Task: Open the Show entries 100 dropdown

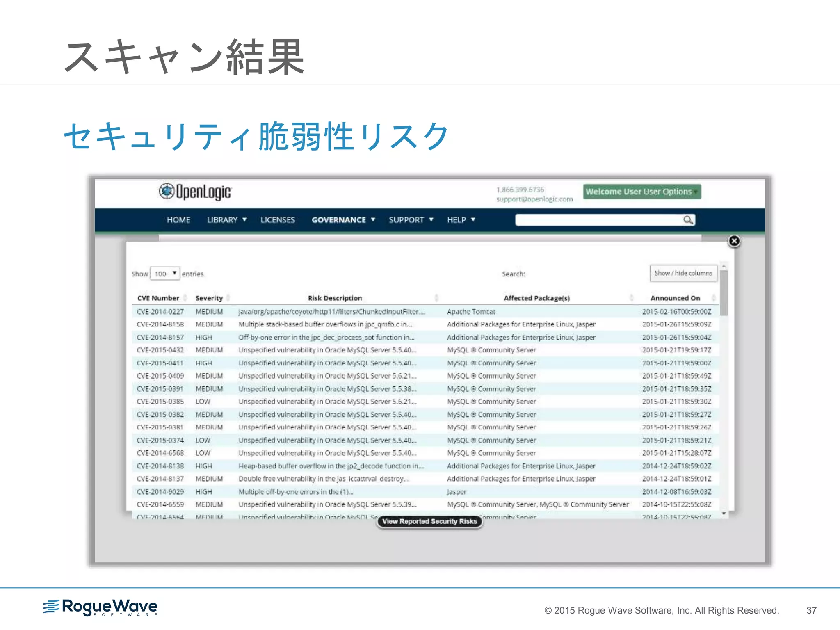Action: [x=165, y=274]
